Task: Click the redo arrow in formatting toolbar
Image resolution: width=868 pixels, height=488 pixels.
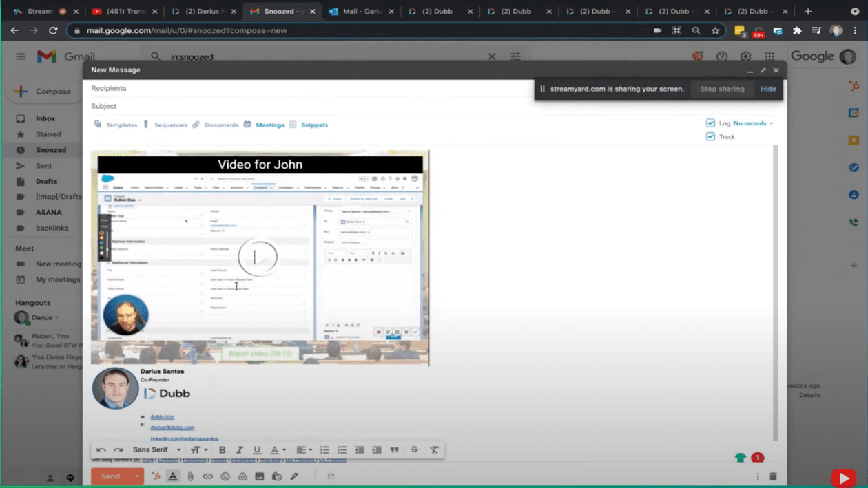Action: tap(118, 449)
